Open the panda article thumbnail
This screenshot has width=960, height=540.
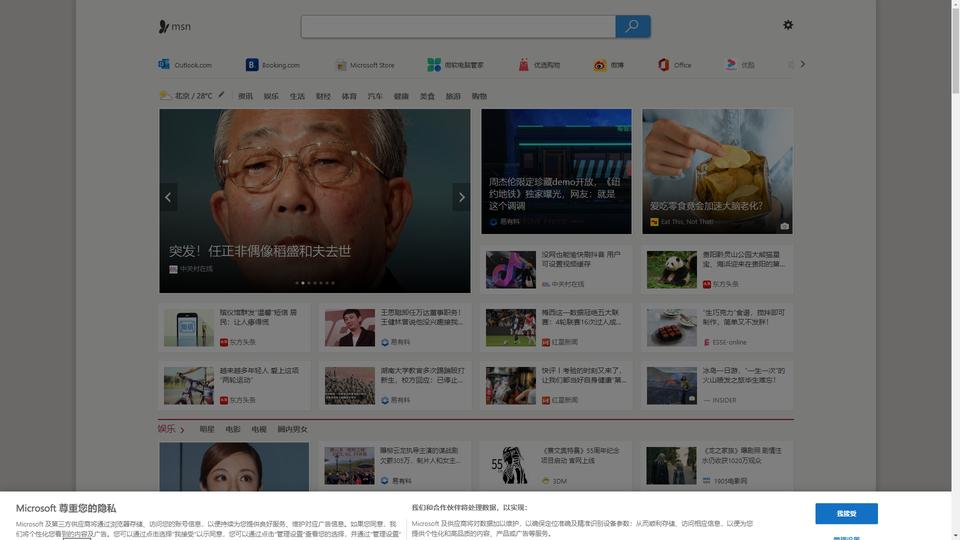(672, 269)
